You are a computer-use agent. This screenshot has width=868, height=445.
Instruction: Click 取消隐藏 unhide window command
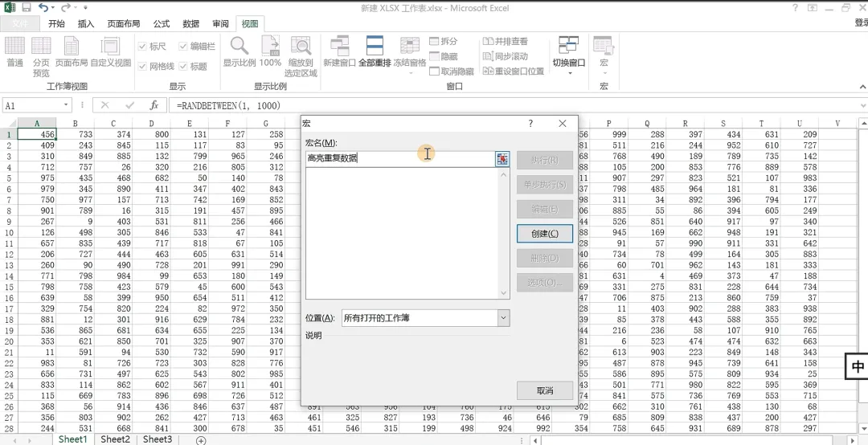click(452, 71)
